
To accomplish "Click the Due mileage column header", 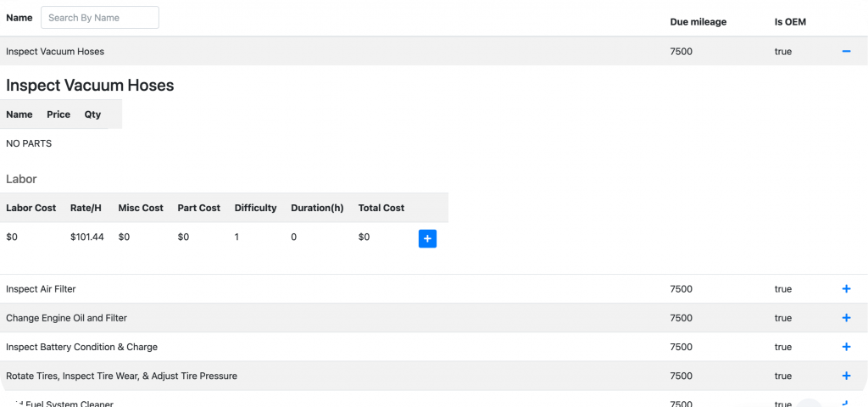I will (698, 22).
